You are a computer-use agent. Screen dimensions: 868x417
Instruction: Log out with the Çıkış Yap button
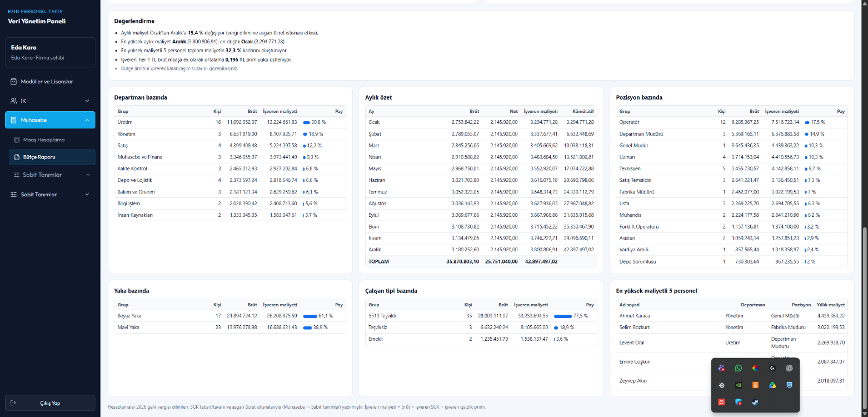(x=50, y=403)
